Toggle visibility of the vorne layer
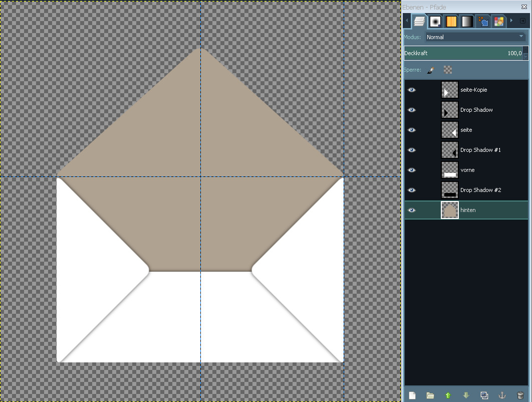This screenshot has height=402, width=532. point(412,170)
